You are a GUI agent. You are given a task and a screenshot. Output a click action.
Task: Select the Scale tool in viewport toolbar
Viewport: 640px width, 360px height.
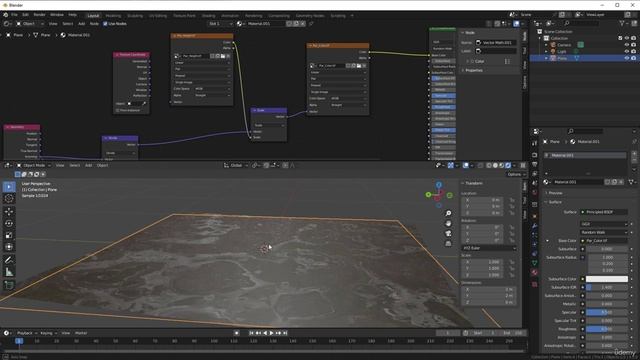[9, 235]
